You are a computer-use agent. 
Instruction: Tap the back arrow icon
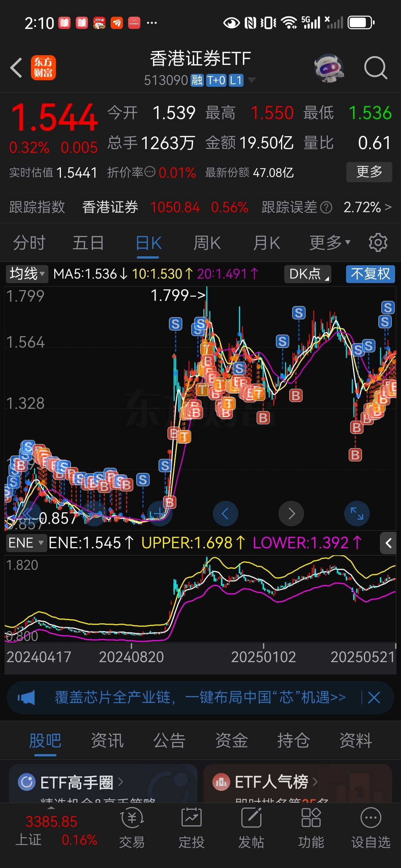click(16, 68)
